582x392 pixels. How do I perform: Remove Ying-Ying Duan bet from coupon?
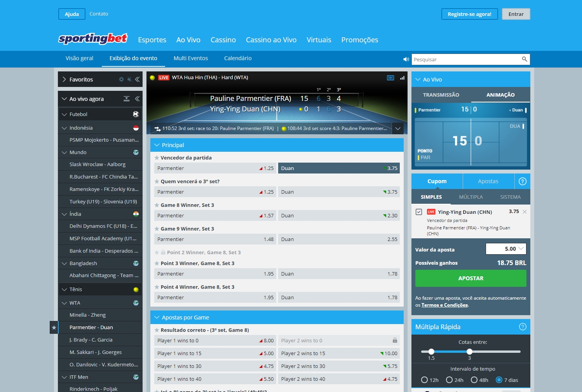(525, 212)
